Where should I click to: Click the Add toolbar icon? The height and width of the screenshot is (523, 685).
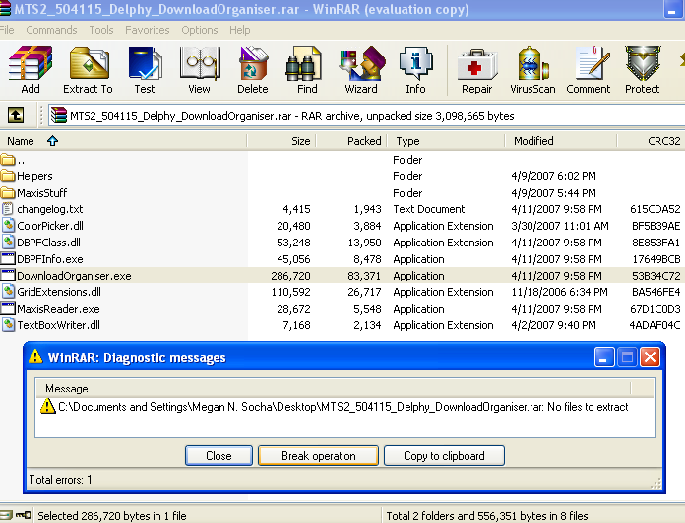coord(30,70)
